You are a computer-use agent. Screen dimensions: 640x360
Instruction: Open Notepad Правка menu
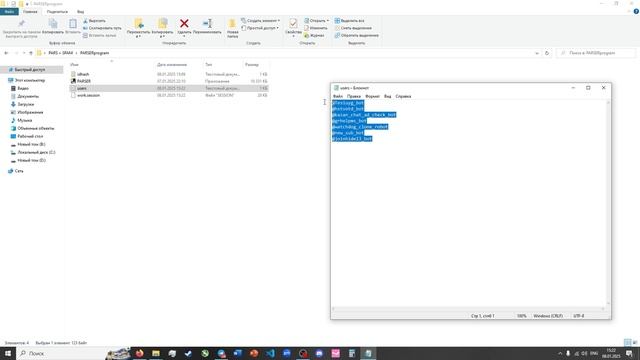[x=354, y=96]
